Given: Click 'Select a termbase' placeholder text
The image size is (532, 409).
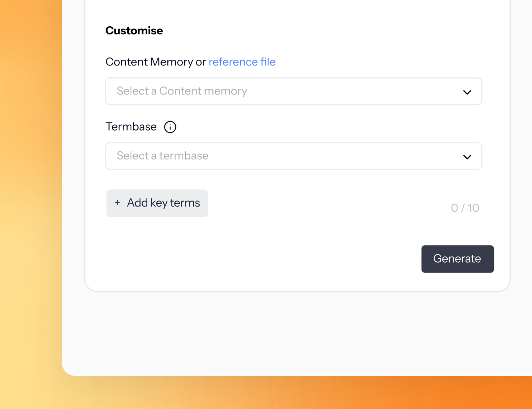Looking at the screenshot, I should (x=162, y=156).
